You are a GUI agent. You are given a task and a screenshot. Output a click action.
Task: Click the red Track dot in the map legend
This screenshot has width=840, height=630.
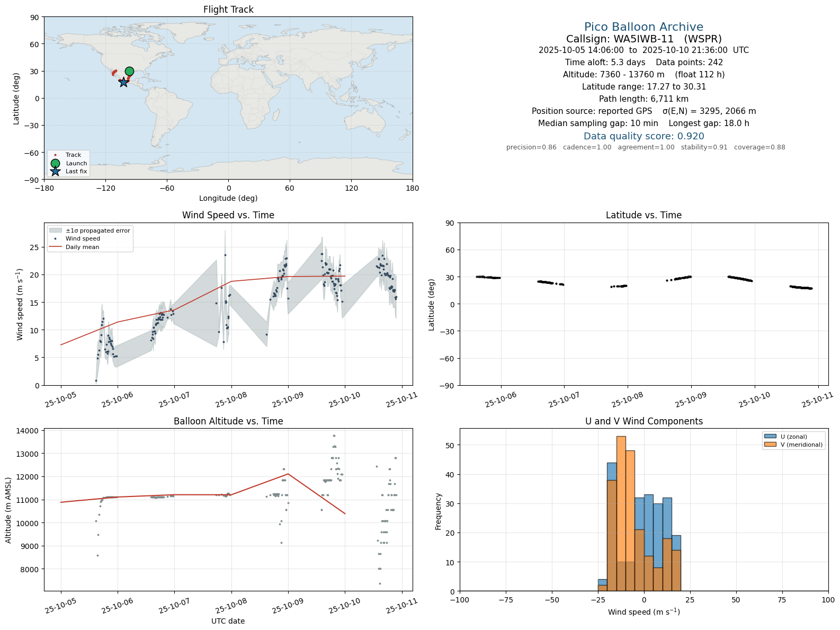coord(55,155)
